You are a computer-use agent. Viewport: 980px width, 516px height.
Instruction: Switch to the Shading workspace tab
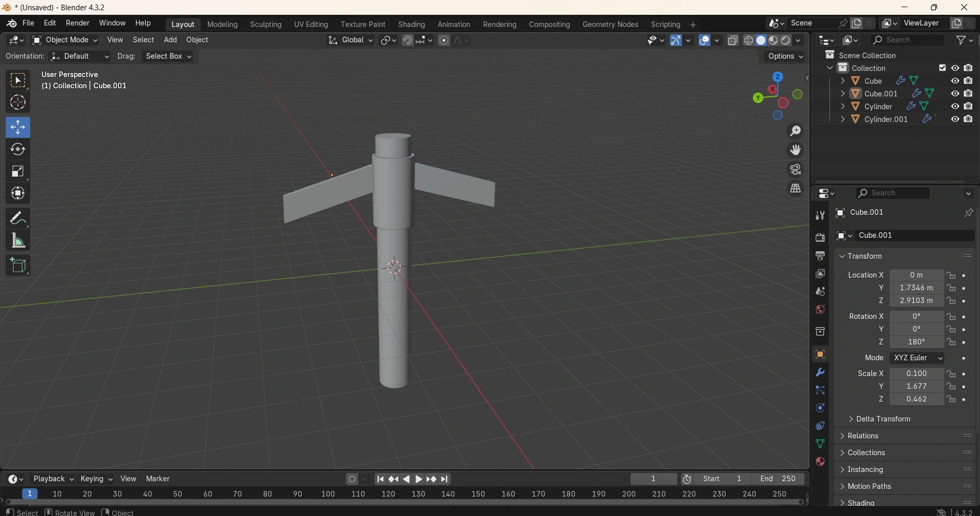click(412, 24)
